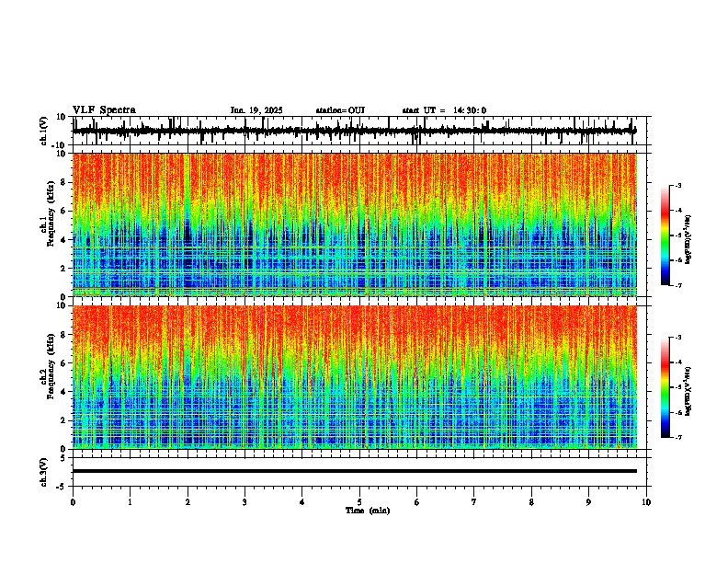Click the "-7" label on ch.2 color bar
This screenshot has width=728, height=563.
point(678,437)
